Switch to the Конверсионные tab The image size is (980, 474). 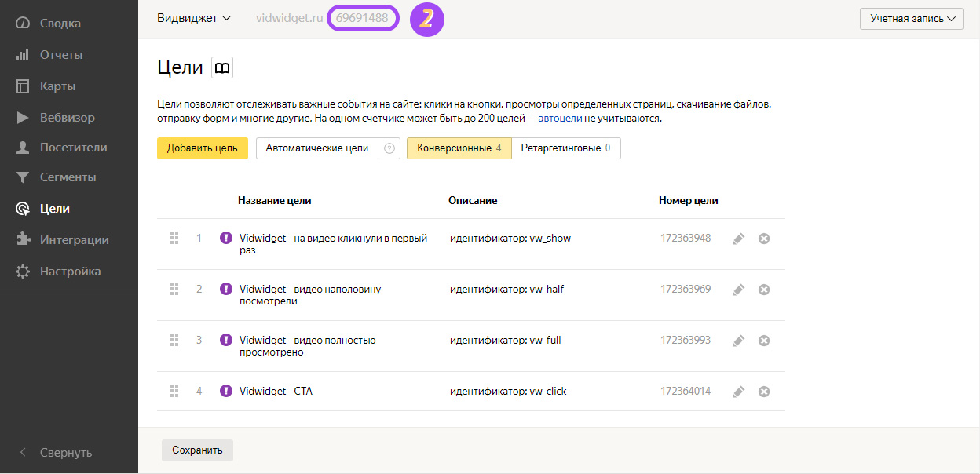tap(459, 148)
